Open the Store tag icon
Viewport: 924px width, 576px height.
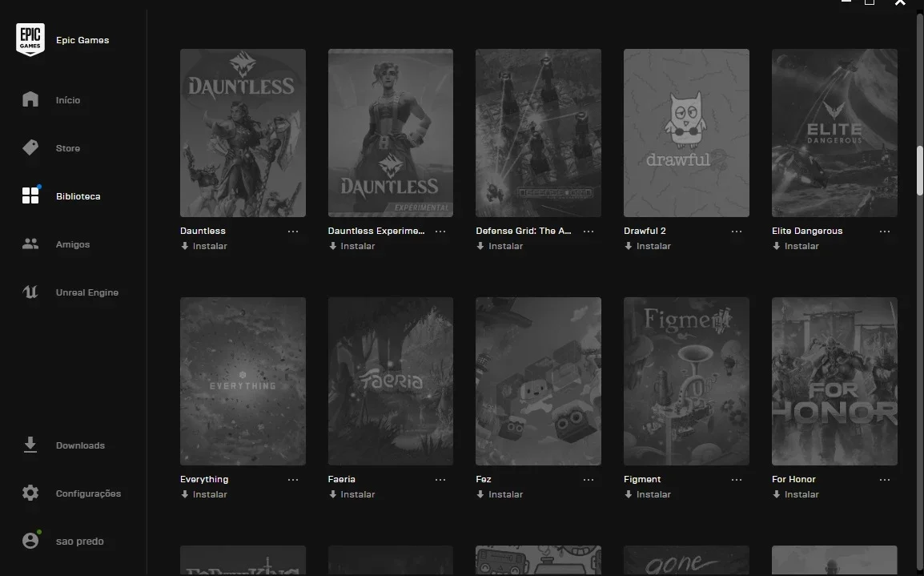pos(30,147)
